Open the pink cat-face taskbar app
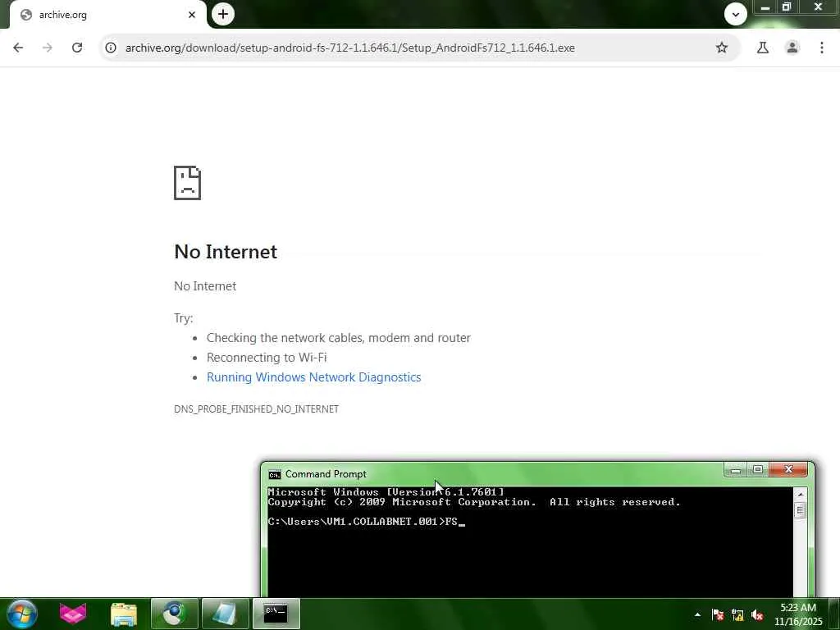 (x=73, y=614)
